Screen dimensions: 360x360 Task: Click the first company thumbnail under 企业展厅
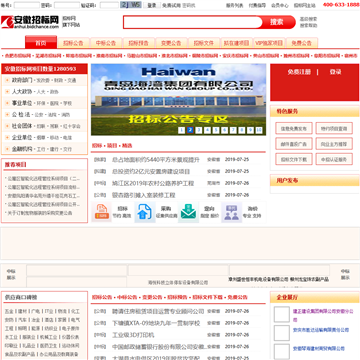[x=282, y=314]
